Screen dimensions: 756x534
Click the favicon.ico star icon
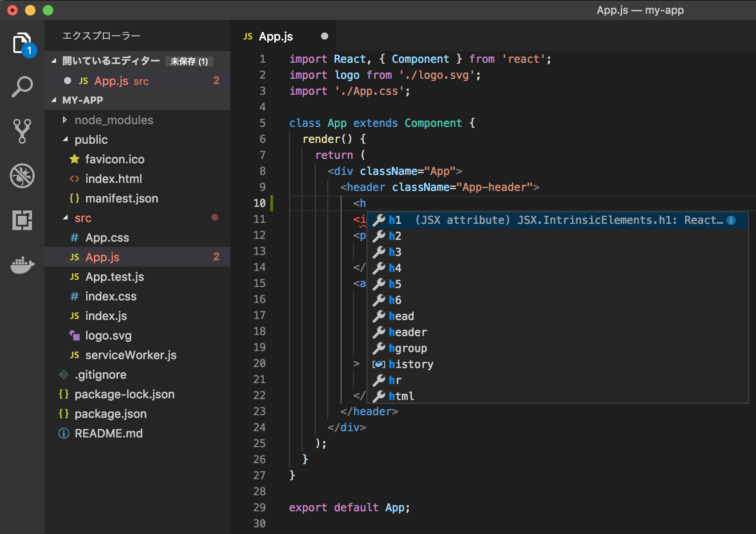tap(74, 159)
